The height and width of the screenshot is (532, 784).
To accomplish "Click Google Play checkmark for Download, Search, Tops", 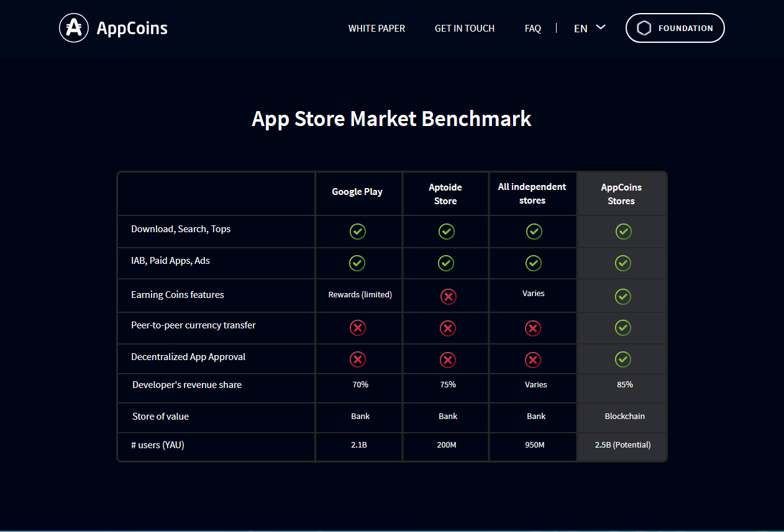I will coord(357,232).
